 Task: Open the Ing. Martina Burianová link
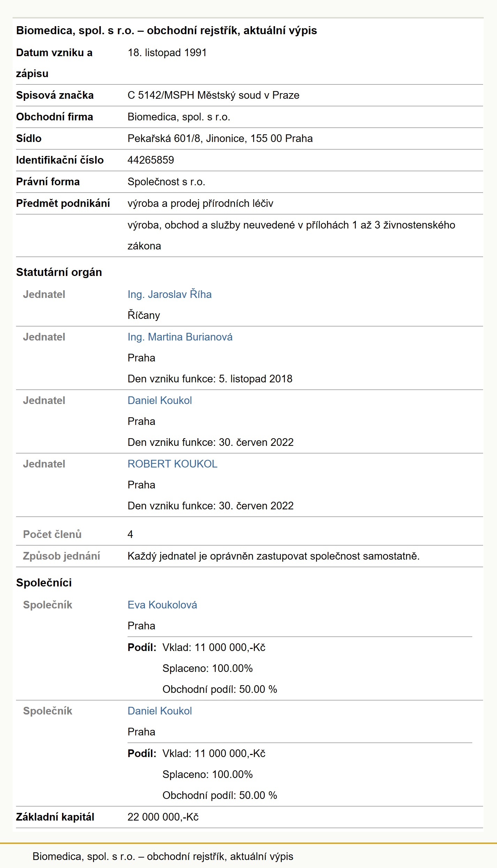click(180, 337)
